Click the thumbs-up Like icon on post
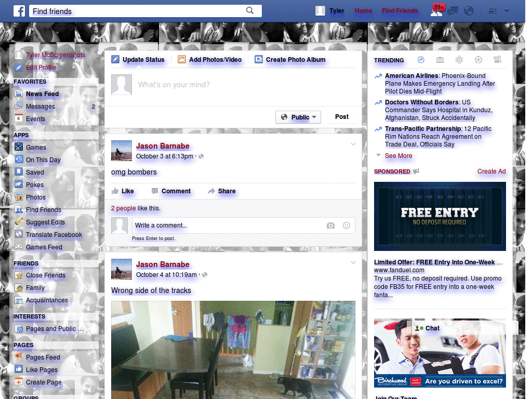The image size is (532, 399). tap(115, 191)
